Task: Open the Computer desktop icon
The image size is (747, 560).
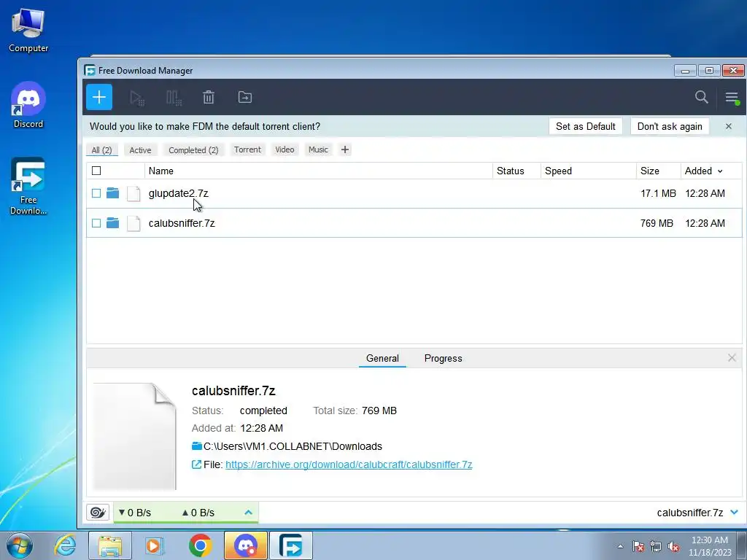Action: [x=28, y=30]
